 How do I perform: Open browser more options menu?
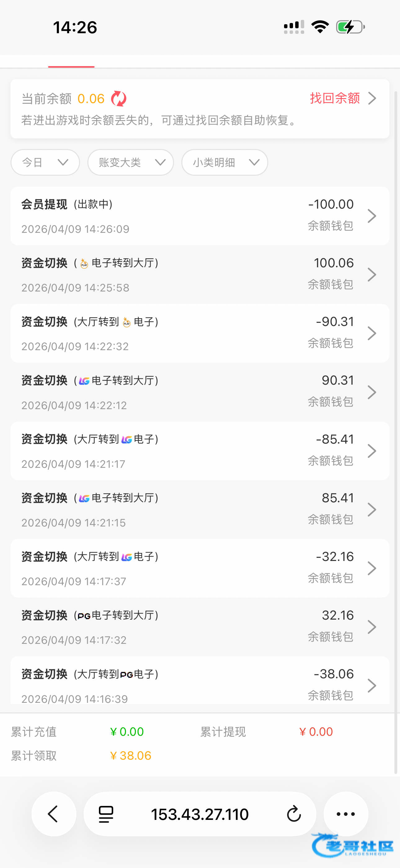(x=346, y=814)
